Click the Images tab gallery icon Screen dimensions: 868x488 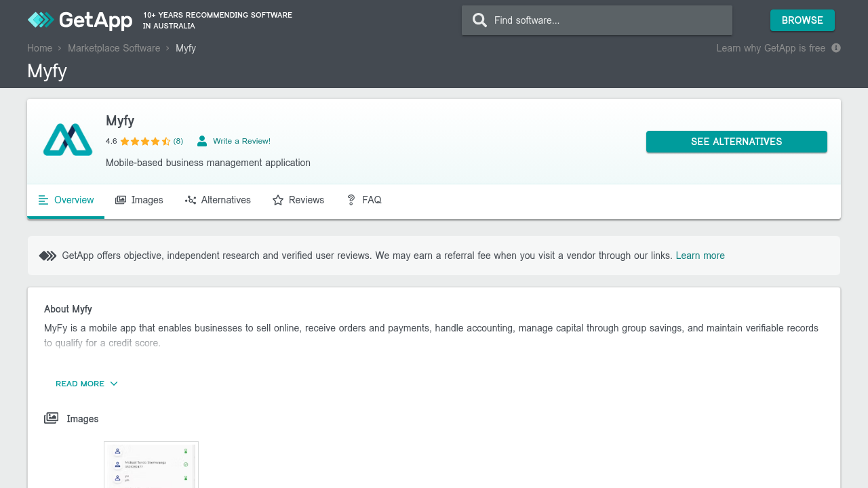pos(121,200)
